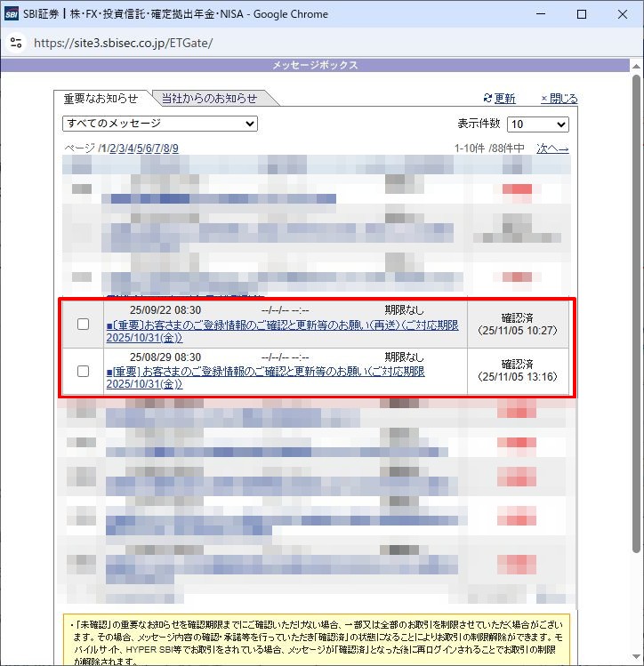Open the すべてのメッセージ filter dropdown
Image resolution: width=644 pixels, height=666 pixels.
click(160, 124)
